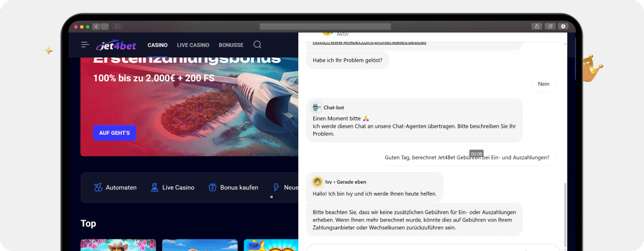The height and width of the screenshot is (251, 644).
Task: Click the Ersteinzahlungsbonus banner image
Action: (189, 107)
